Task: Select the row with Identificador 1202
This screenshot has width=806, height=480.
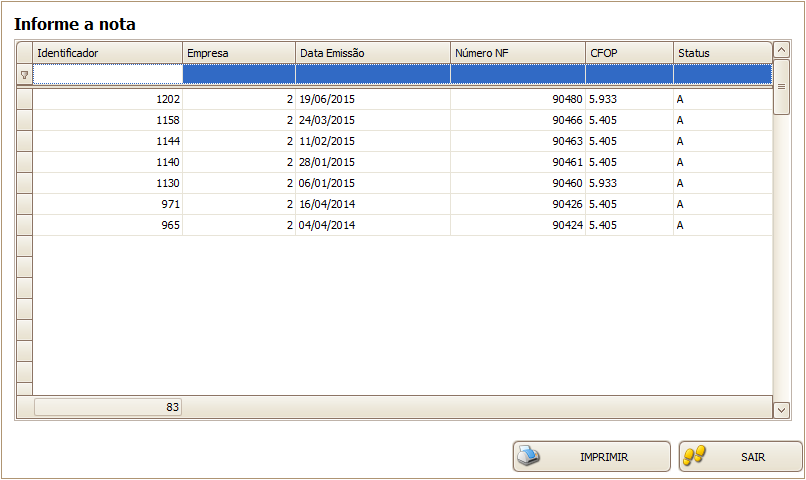Action: point(108,100)
